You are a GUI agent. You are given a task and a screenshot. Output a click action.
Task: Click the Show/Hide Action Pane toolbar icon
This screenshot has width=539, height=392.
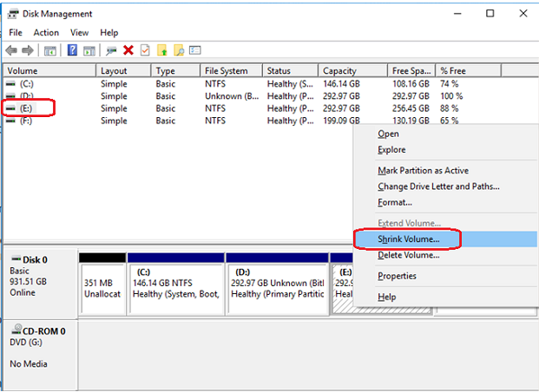click(x=89, y=51)
